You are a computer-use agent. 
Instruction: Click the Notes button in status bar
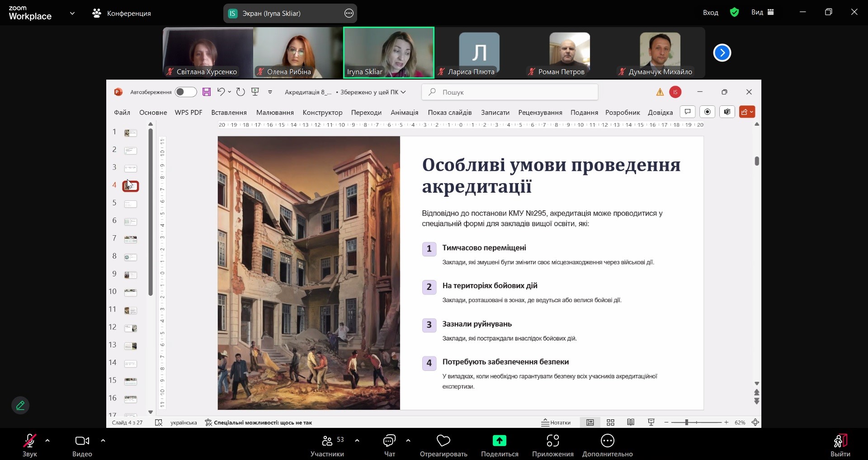pyautogui.click(x=556, y=422)
